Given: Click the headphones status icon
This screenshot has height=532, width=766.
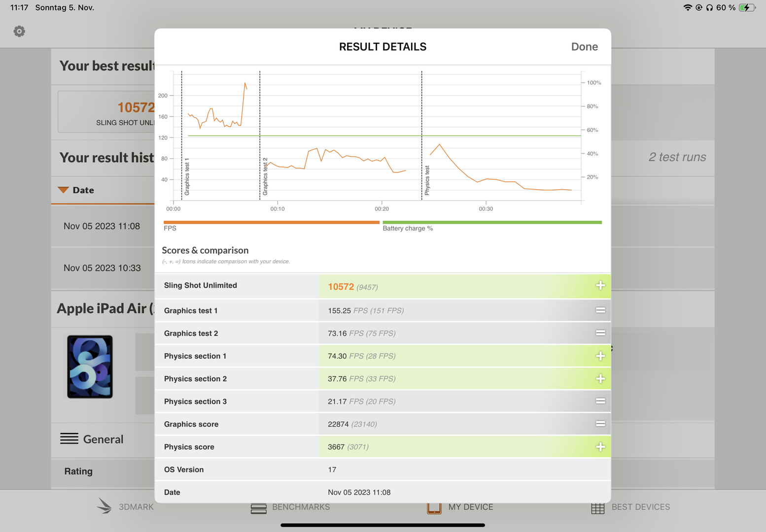Looking at the screenshot, I should click(x=709, y=7).
